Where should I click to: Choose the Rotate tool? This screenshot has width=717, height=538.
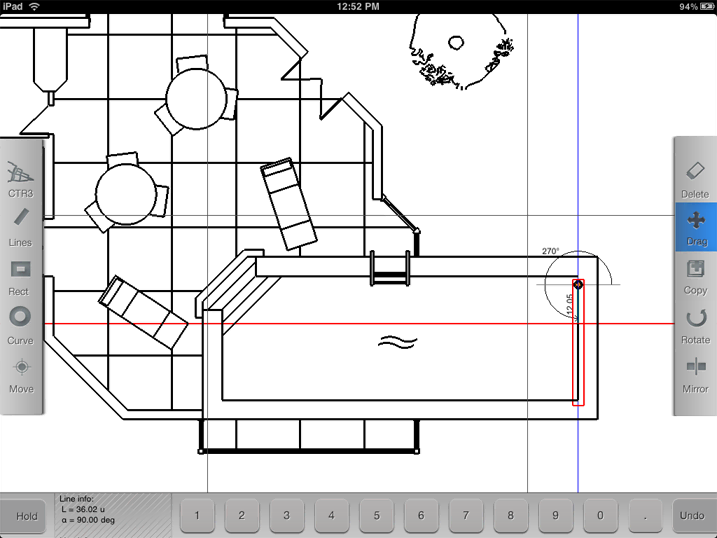[696, 326]
